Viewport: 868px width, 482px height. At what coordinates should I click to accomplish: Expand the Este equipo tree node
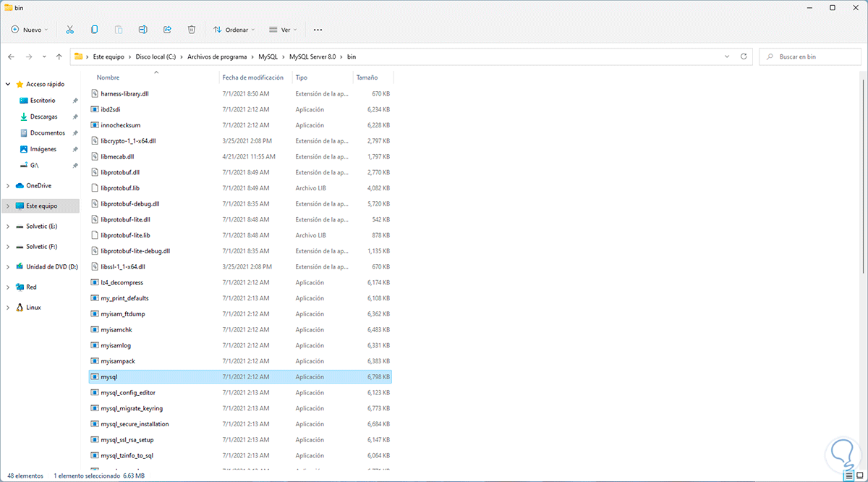click(8, 206)
